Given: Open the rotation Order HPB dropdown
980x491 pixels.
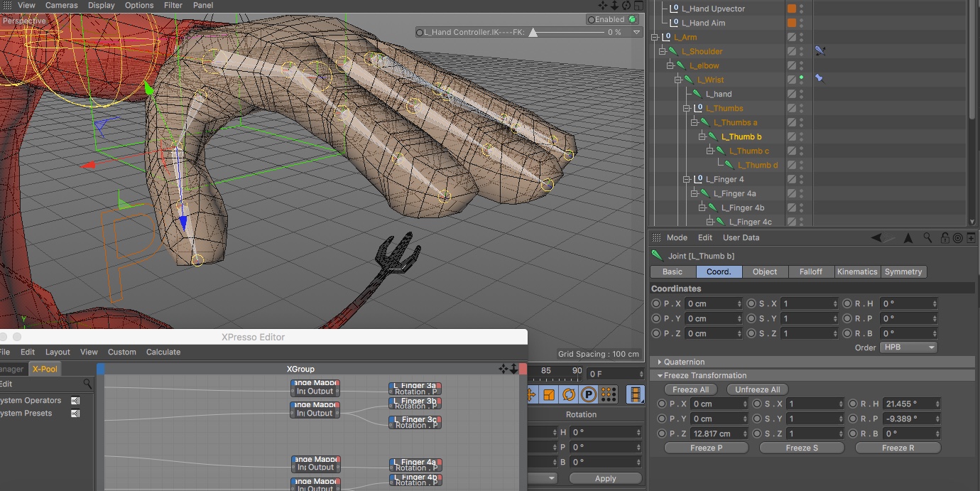Looking at the screenshot, I should [x=908, y=347].
